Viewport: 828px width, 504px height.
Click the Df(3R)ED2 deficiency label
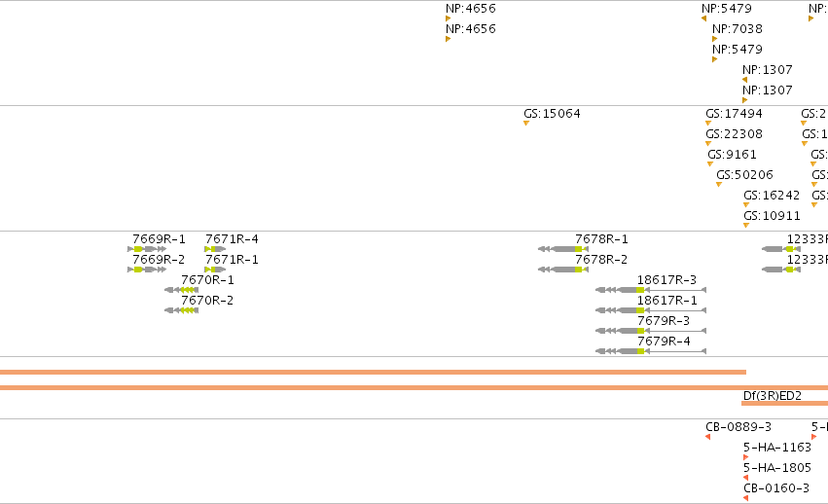click(772, 396)
